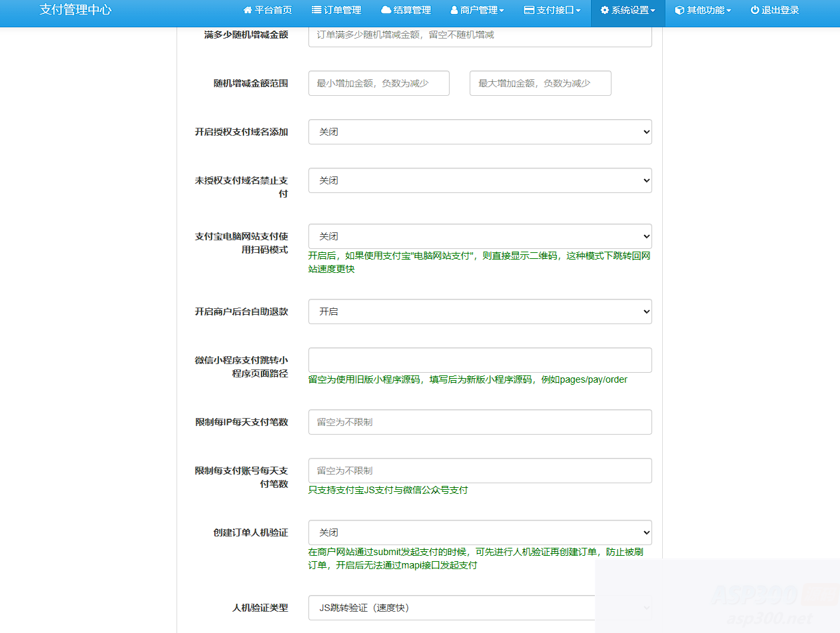Screen dimensions: 840x633
Task: Click 退出登录 to log out
Action: pyautogui.click(x=775, y=9)
